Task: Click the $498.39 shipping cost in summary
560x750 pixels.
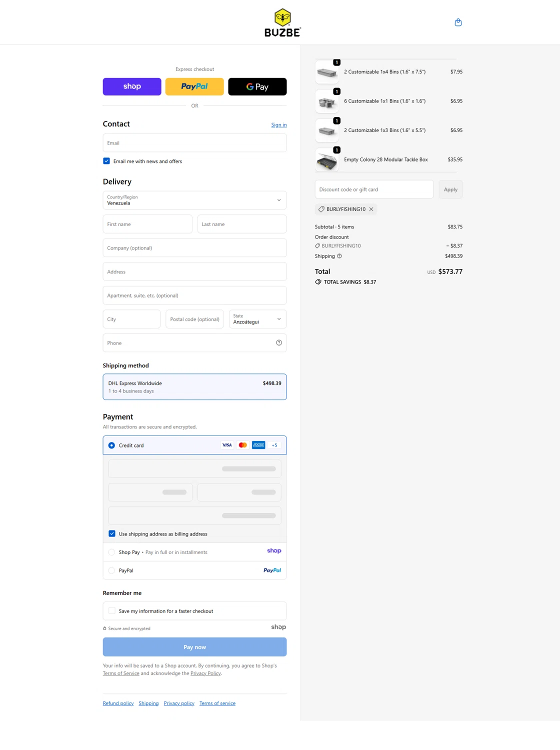Action: click(x=453, y=256)
